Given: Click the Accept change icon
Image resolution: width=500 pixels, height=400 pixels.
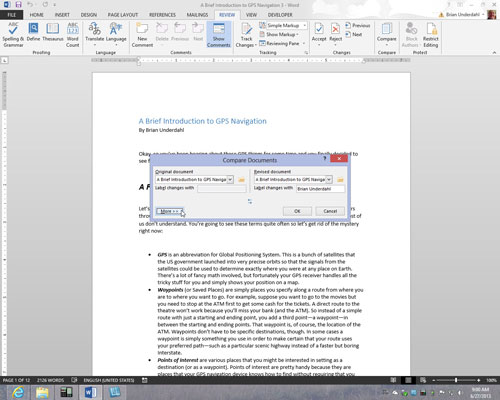Looking at the screenshot, I should [x=319, y=29].
